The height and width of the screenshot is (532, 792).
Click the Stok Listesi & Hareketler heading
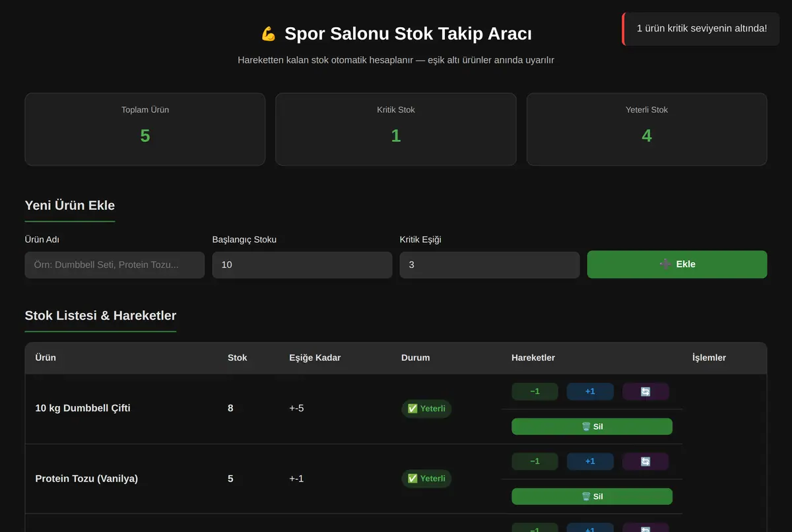click(100, 316)
